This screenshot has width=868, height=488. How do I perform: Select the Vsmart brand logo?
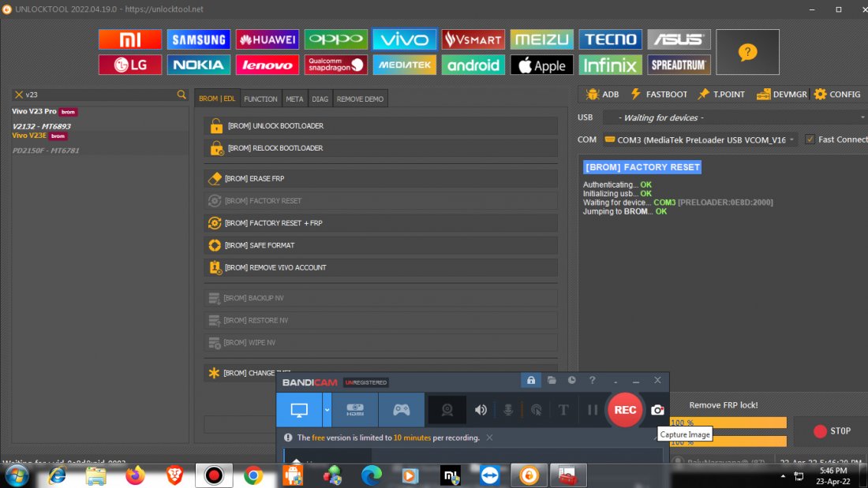tap(473, 39)
